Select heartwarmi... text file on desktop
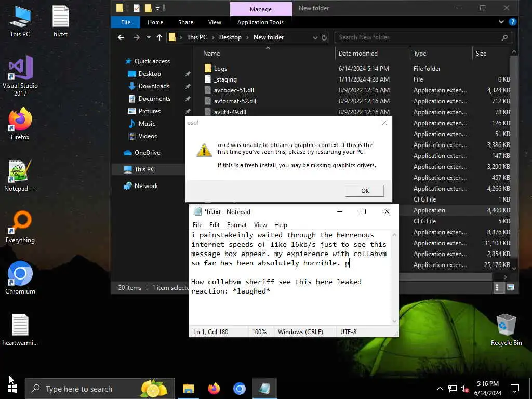The width and height of the screenshot is (532, 399). [x=20, y=330]
